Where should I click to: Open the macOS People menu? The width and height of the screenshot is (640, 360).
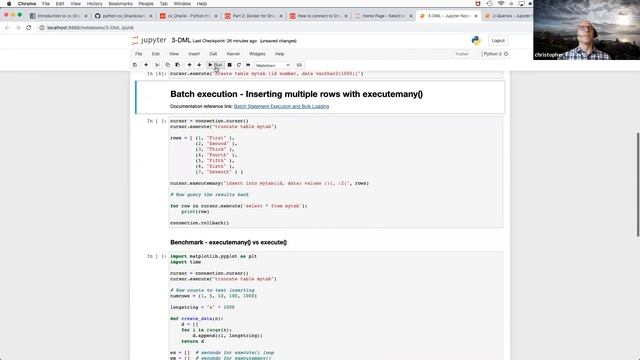point(146,4)
